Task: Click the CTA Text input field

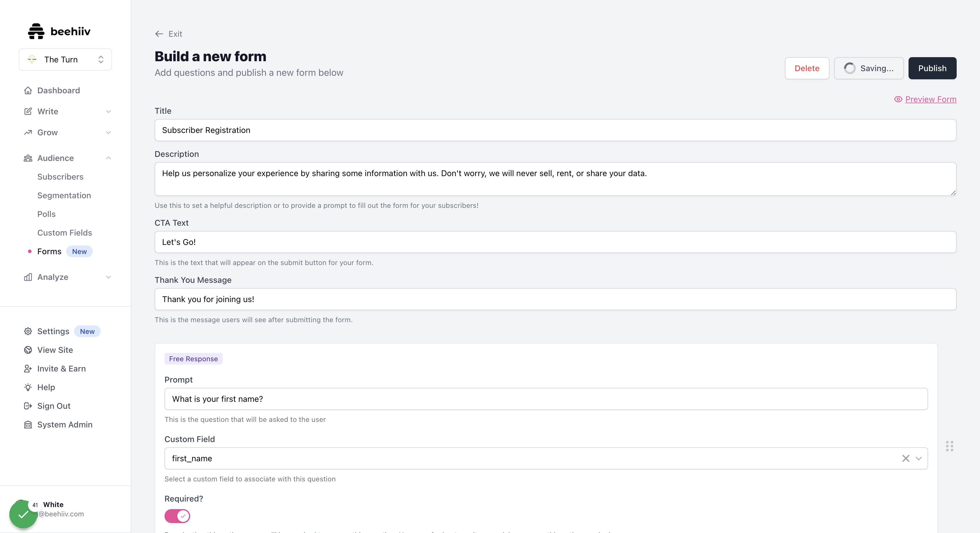Action: tap(555, 242)
